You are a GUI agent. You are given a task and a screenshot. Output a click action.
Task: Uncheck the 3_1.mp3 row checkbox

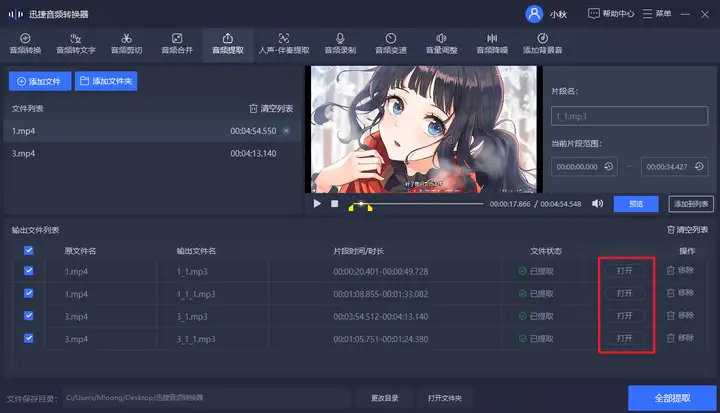[x=28, y=316]
